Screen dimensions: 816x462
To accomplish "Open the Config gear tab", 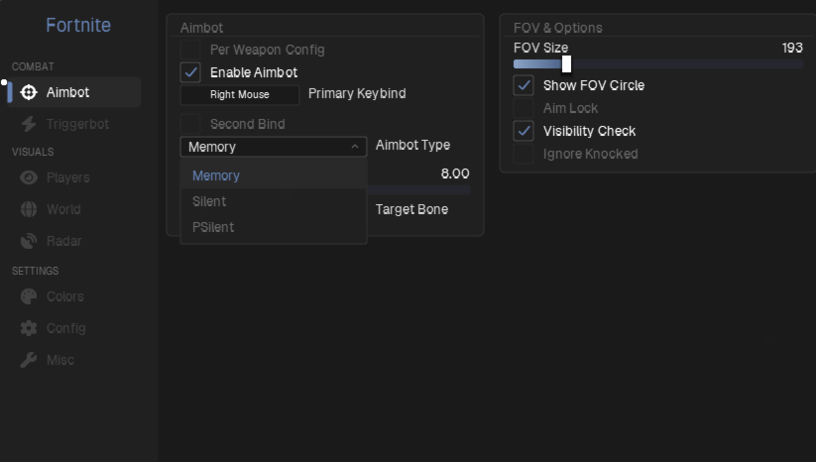I will pos(74,328).
